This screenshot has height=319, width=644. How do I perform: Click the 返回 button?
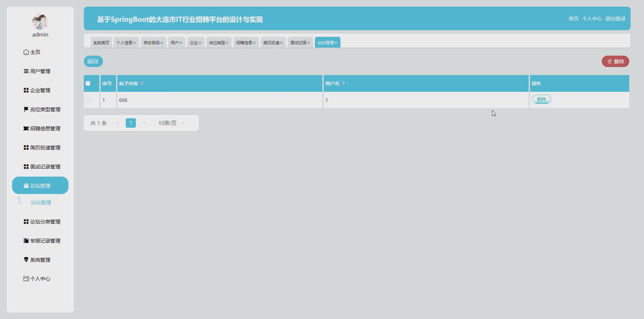pyautogui.click(x=93, y=61)
